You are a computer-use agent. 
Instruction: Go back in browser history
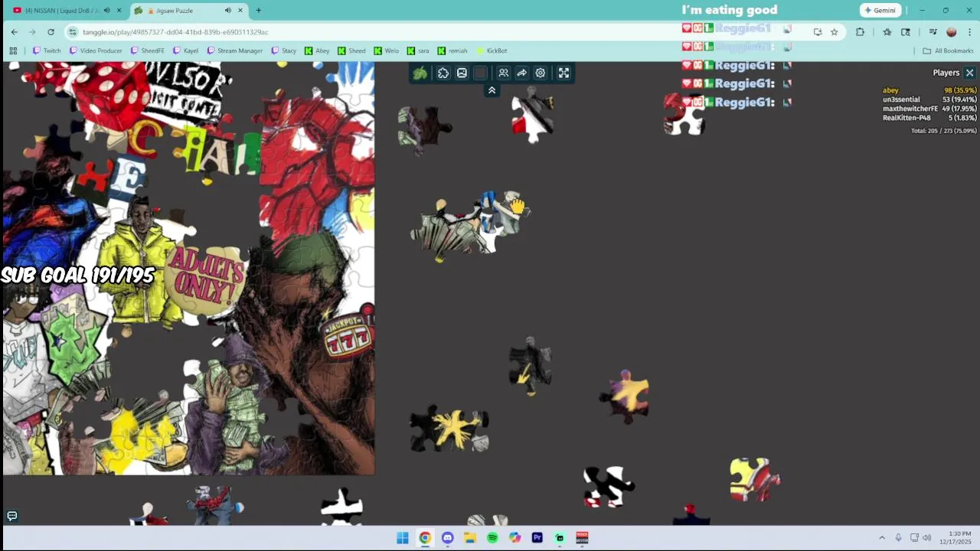click(x=14, y=31)
